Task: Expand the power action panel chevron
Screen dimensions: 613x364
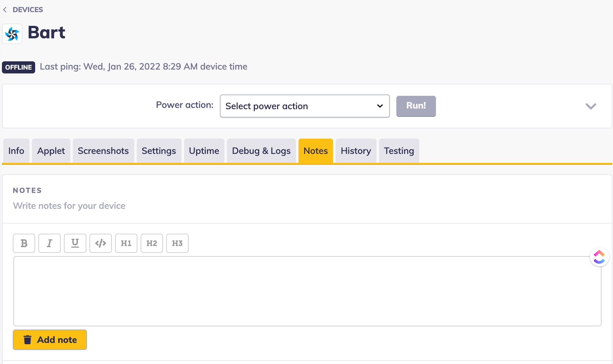Action: (x=591, y=106)
